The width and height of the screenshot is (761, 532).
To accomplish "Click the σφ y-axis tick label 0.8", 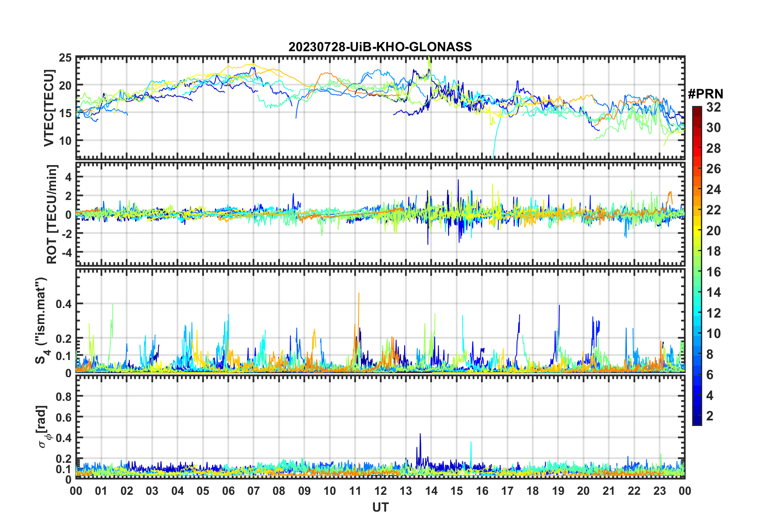I will (64, 396).
